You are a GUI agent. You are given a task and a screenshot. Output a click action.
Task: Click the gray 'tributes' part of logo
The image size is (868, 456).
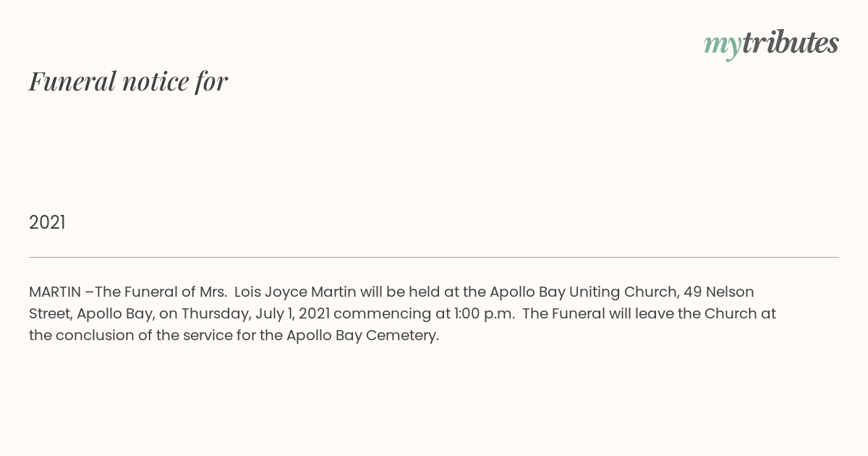(791, 43)
